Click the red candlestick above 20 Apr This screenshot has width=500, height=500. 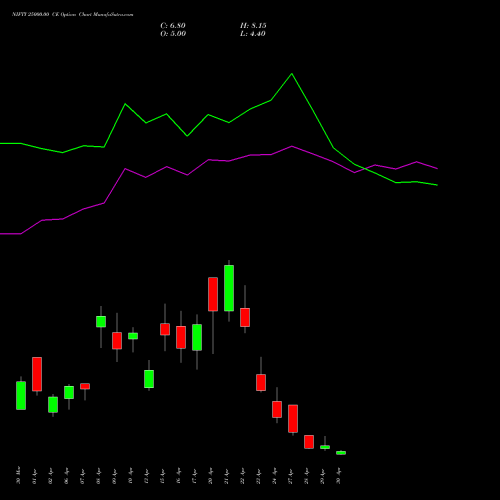click(x=213, y=294)
